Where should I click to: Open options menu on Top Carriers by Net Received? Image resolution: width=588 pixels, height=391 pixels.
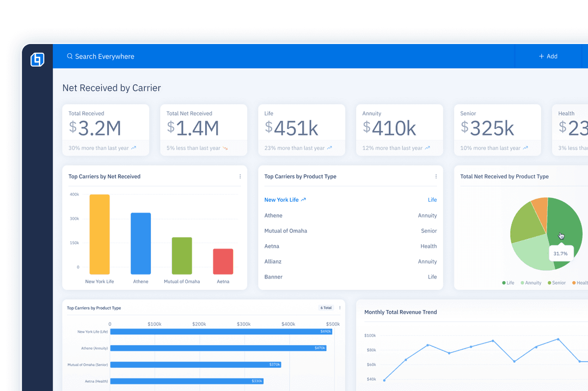point(240,176)
